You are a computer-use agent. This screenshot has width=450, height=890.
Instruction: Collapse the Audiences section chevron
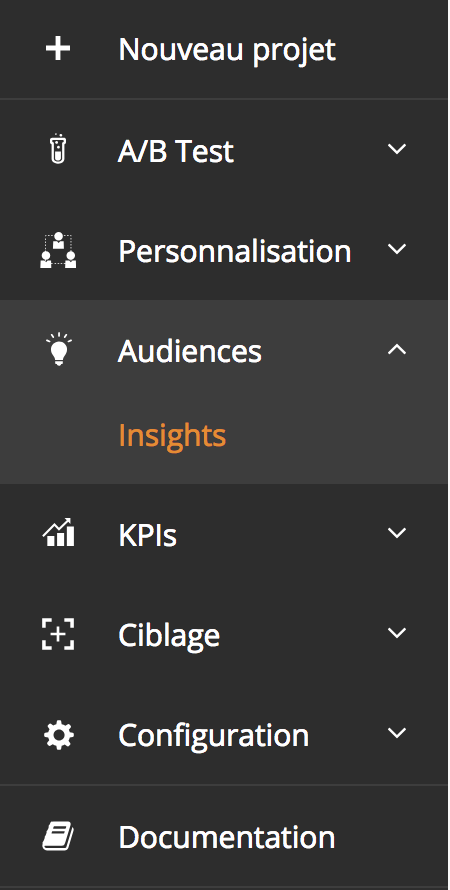(397, 350)
